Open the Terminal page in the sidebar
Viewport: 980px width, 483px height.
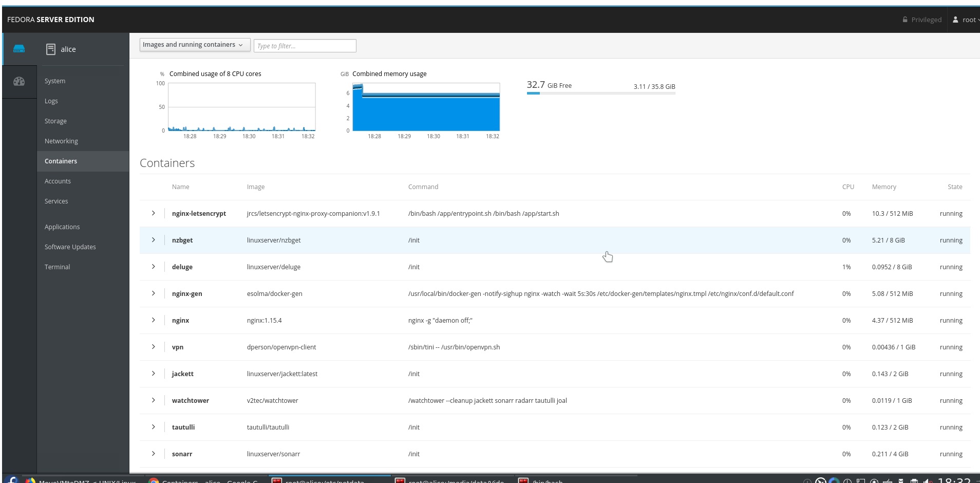click(57, 267)
